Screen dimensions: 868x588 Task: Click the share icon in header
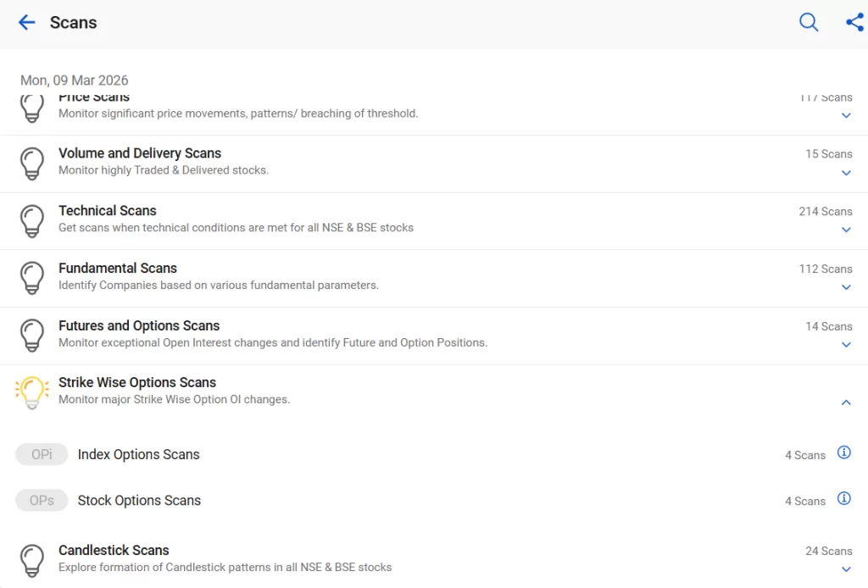tap(854, 23)
